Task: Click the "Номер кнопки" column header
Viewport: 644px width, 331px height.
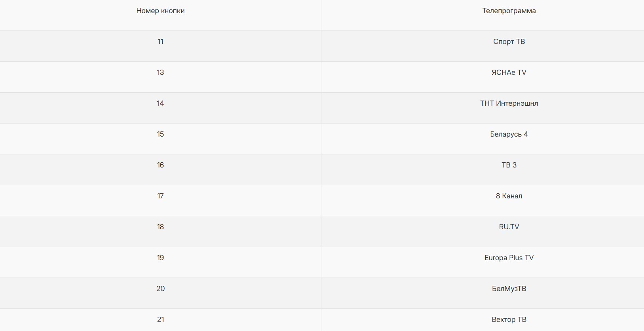Action: [160, 11]
